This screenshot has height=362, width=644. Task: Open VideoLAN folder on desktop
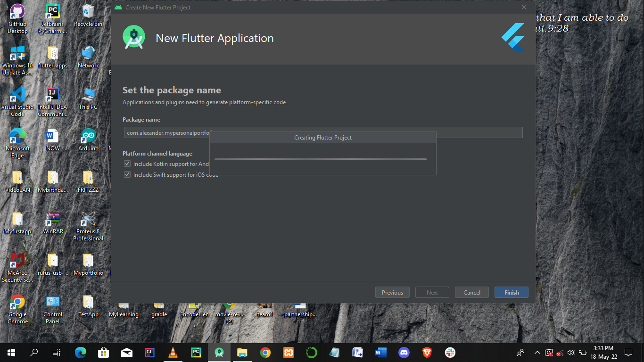pyautogui.click(x=17, y=181)
